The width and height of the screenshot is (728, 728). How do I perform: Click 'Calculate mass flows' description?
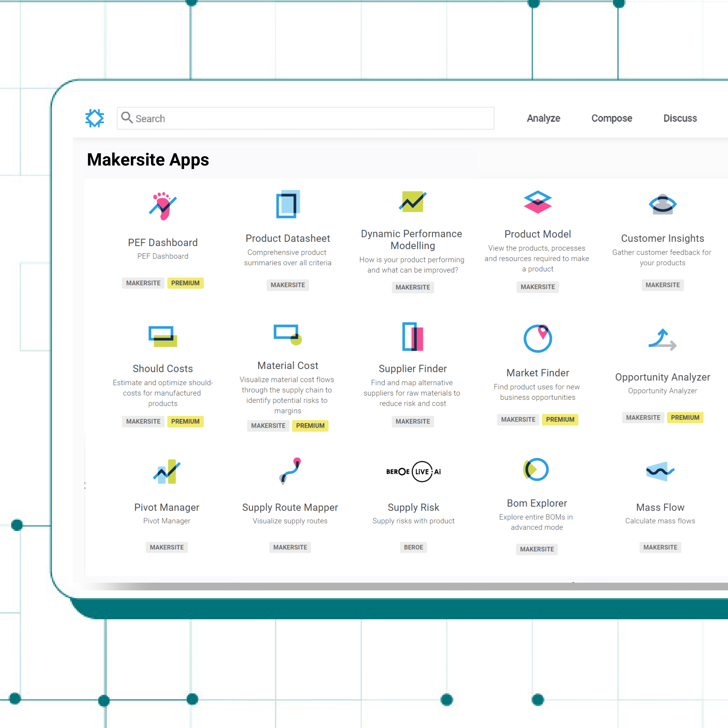coord(660,521)
